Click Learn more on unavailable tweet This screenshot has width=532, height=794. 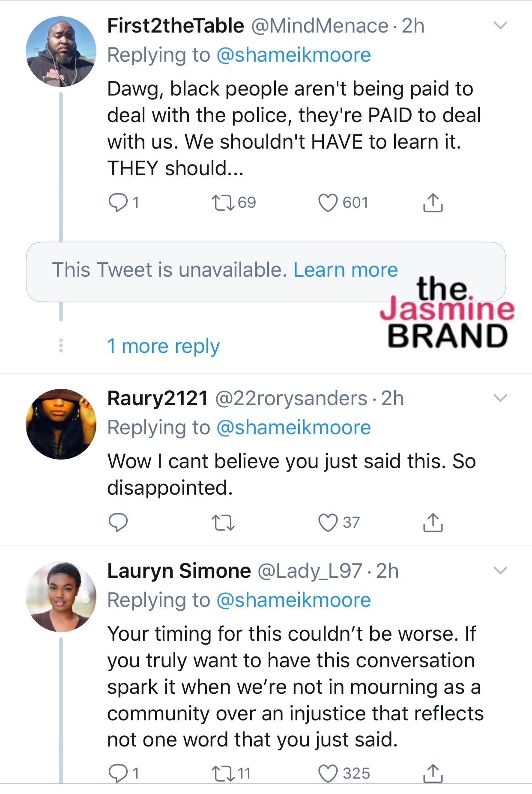pos(345,270)
